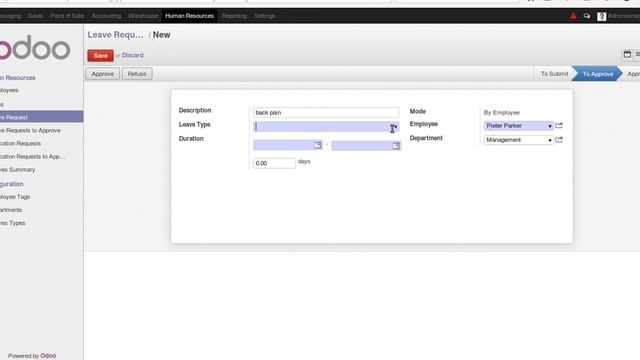640x360 pixels.
Task: Open the Accounting menu
Action: coord(106,16)
